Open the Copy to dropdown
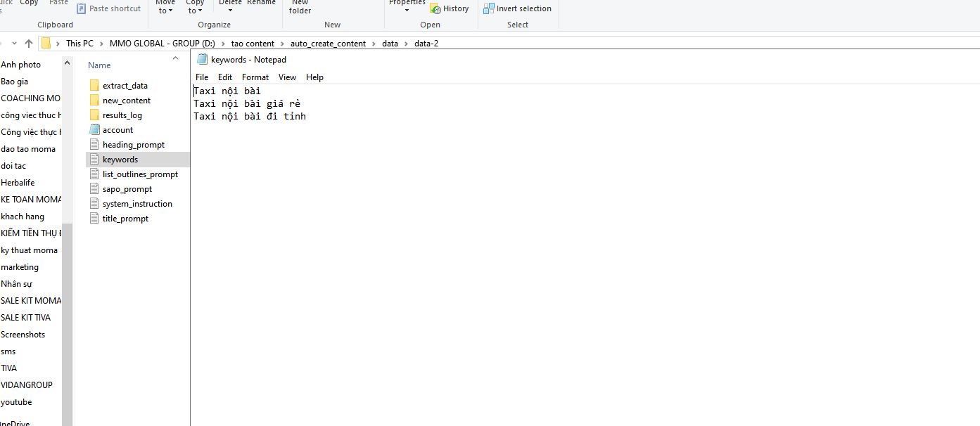This screenshot has height=426, width=980. 195,7
